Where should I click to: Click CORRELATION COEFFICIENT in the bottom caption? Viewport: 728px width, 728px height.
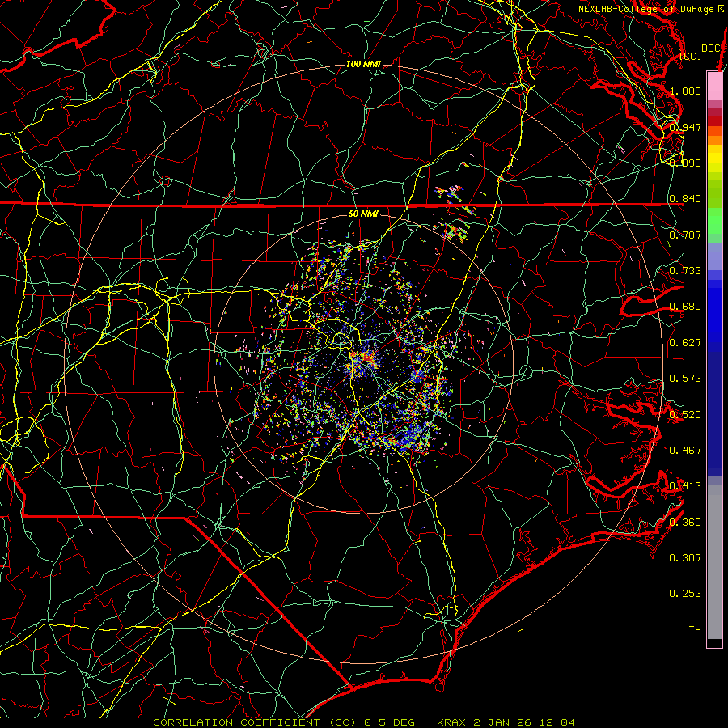coord(236,722)
